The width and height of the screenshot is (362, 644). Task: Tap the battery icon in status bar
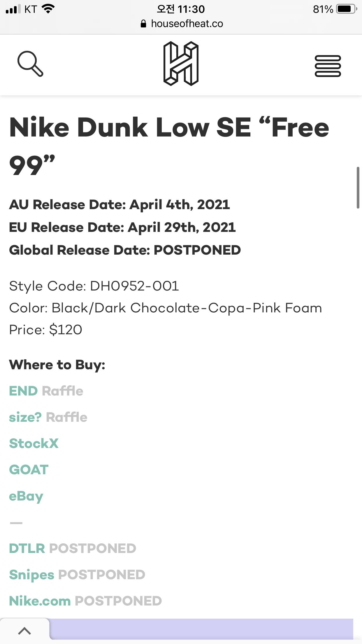(x=346, y=9)
